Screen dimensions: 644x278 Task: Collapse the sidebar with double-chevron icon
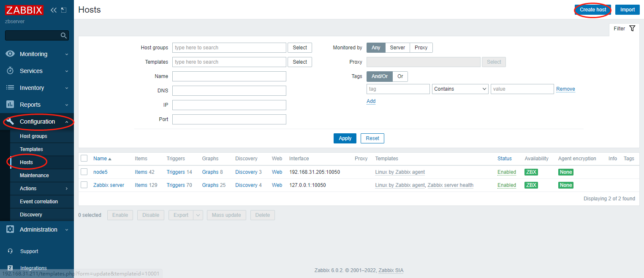coord(54,10)
